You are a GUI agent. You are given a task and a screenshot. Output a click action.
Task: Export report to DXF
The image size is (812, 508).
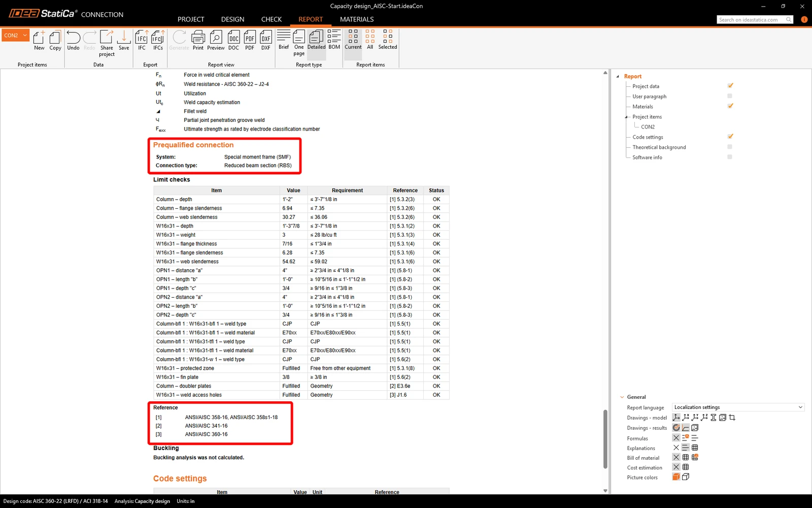[x=266, y=40]
